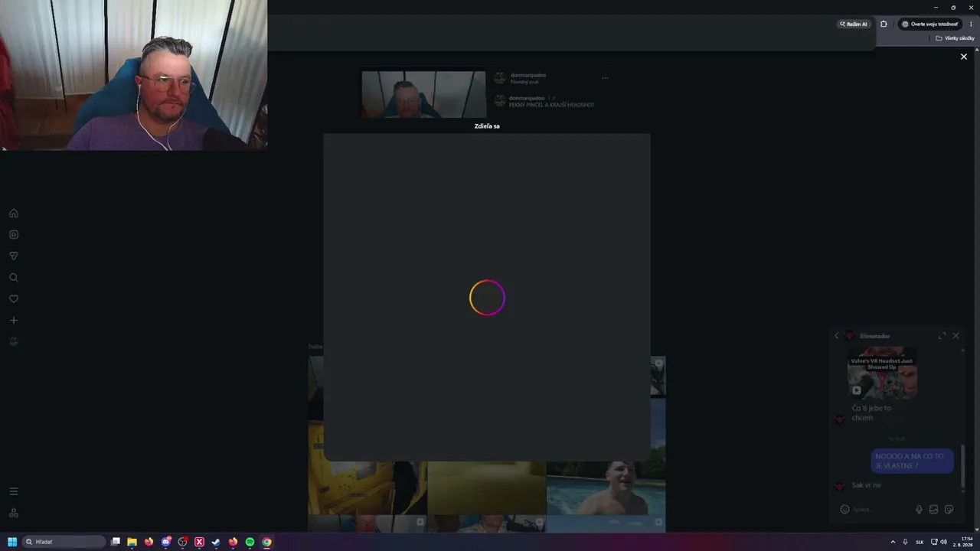Open the profile avatar in sidebar
This screenshot has height=551, width=980.
(13, 342)
